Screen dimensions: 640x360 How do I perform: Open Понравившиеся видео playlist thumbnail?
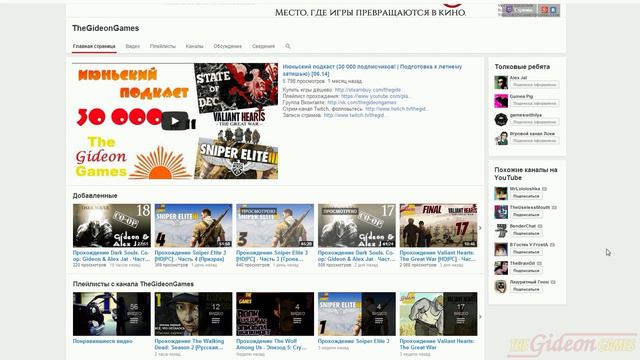112,314
